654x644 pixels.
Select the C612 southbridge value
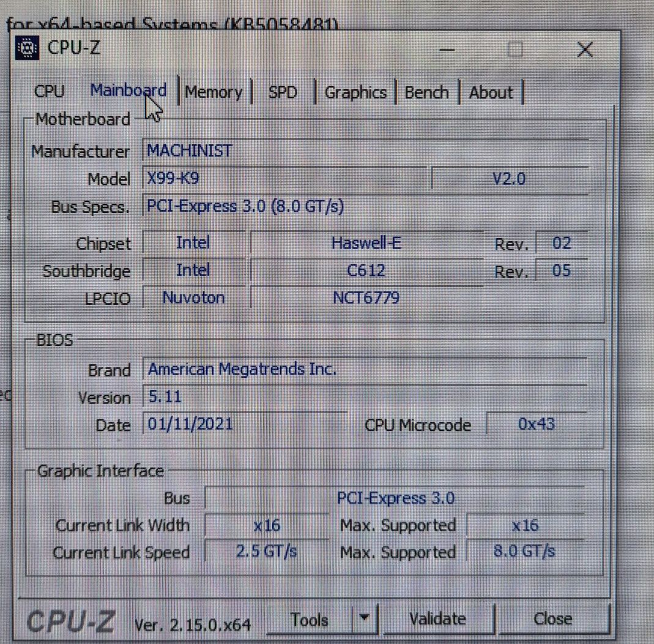[x=366, y=270]
